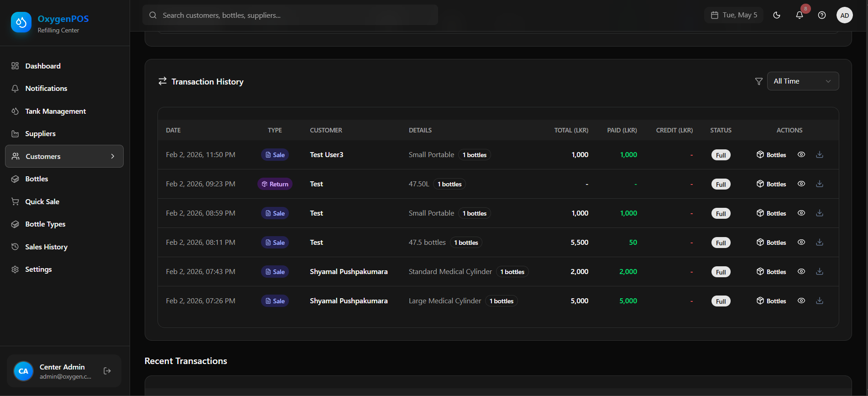The height and width of the screenshot is (396, 868).
Task: Download receipt for the 07:43 PM sale
Action: [820, 271]
